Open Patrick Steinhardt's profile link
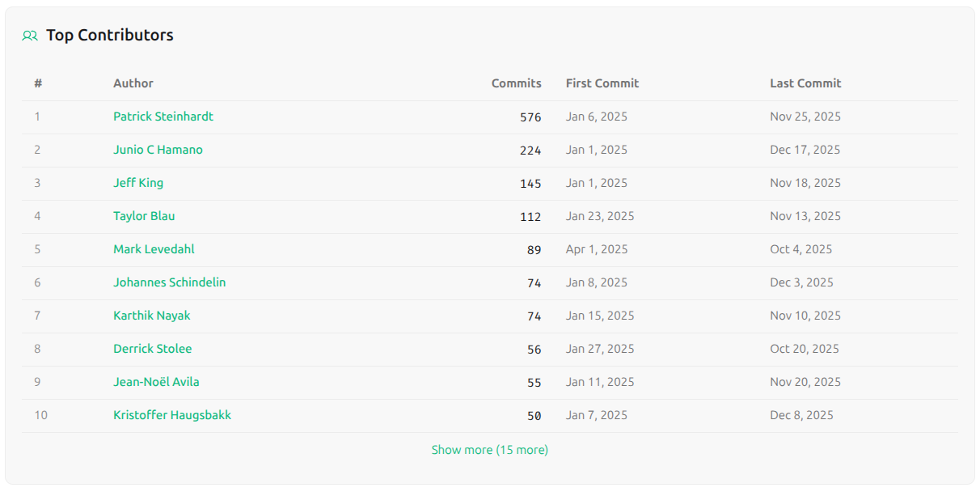 pyautogui.click(x=163, y=117)
